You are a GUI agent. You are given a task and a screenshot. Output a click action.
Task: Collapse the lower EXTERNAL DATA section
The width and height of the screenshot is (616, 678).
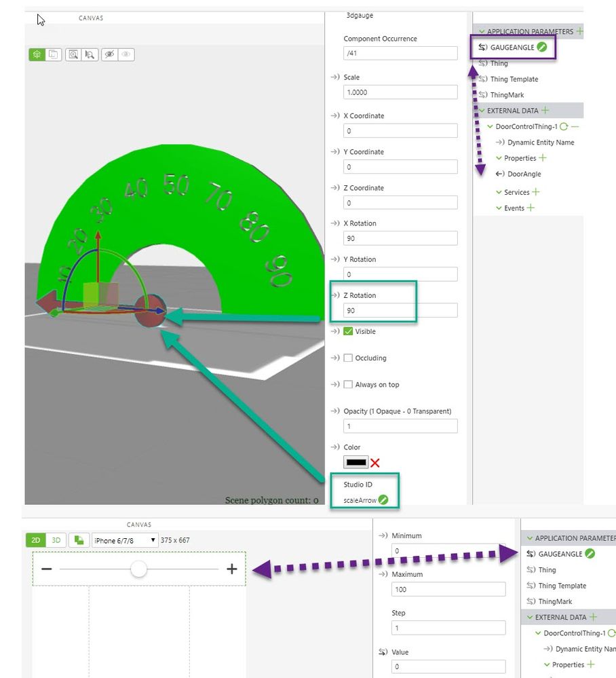530,617
